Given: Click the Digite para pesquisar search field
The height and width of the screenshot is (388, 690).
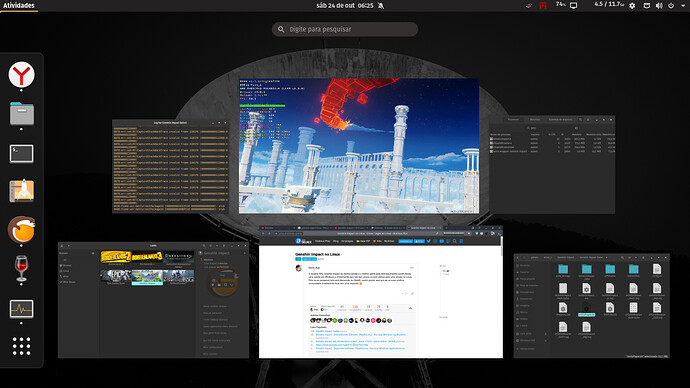Looking at the screenshot, I should pyautogui.click(x=345, y=29).
